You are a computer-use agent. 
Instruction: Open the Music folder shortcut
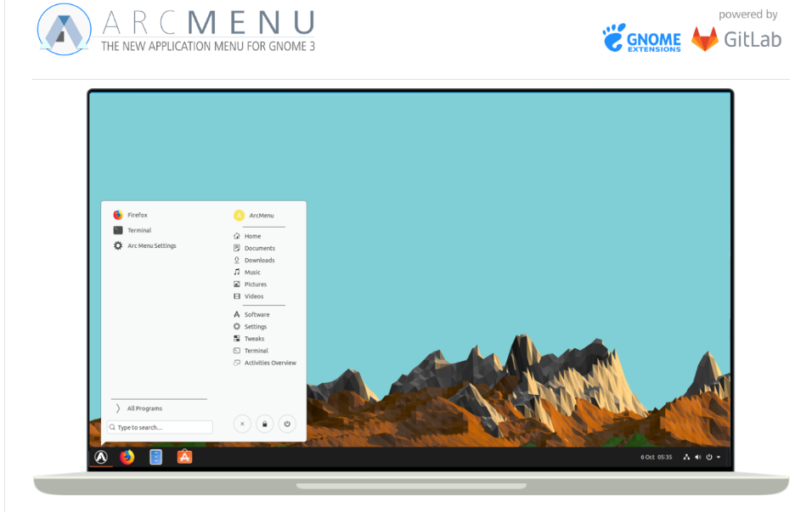click(247, 273)
